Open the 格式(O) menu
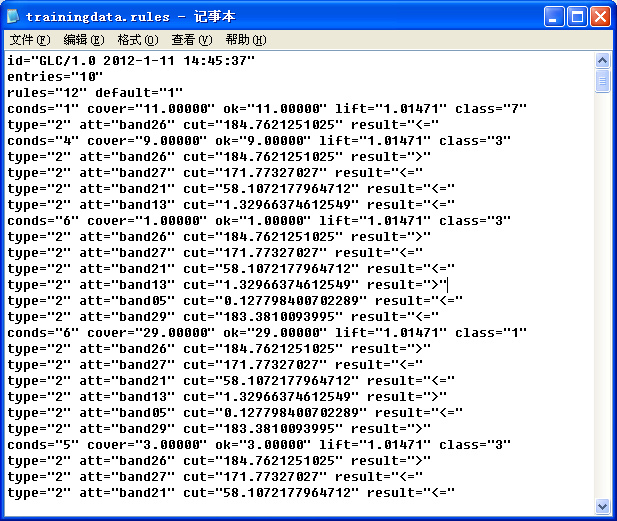Screen dimensions: 617x521 (138, 40)
